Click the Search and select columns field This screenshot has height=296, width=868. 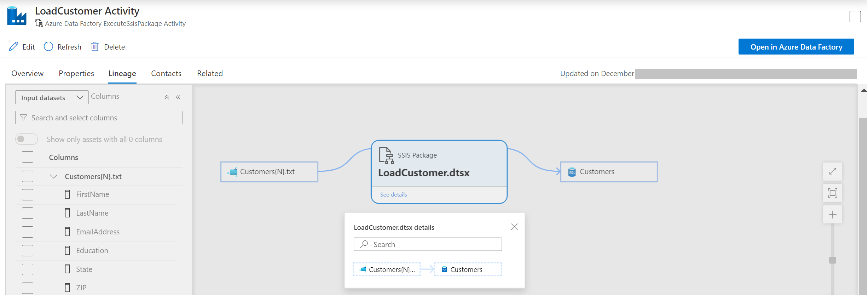(x=99, y=118)
